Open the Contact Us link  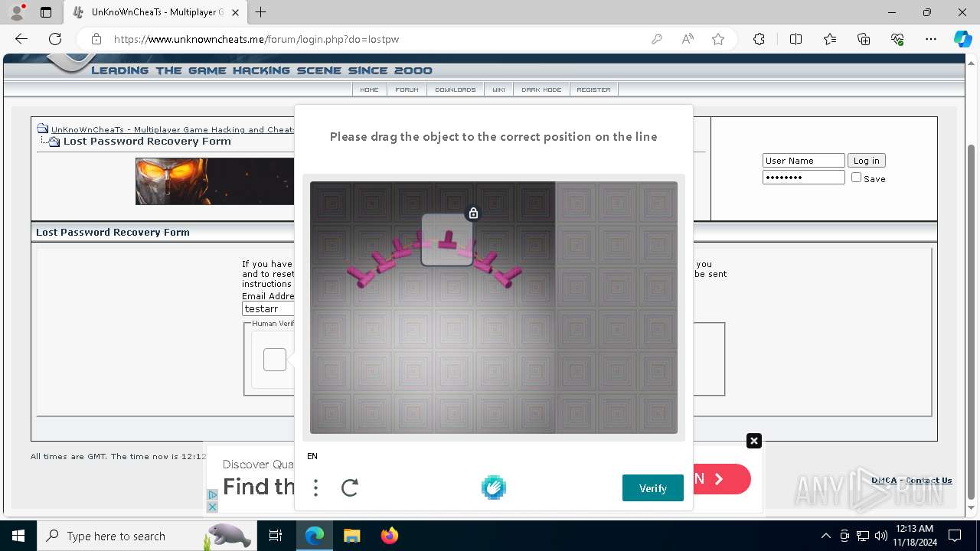coord(929,481)
